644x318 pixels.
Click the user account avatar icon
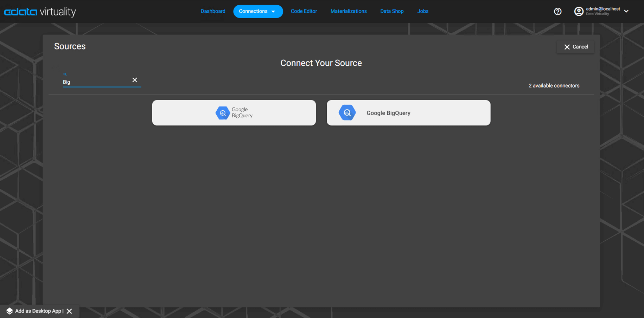579,12
